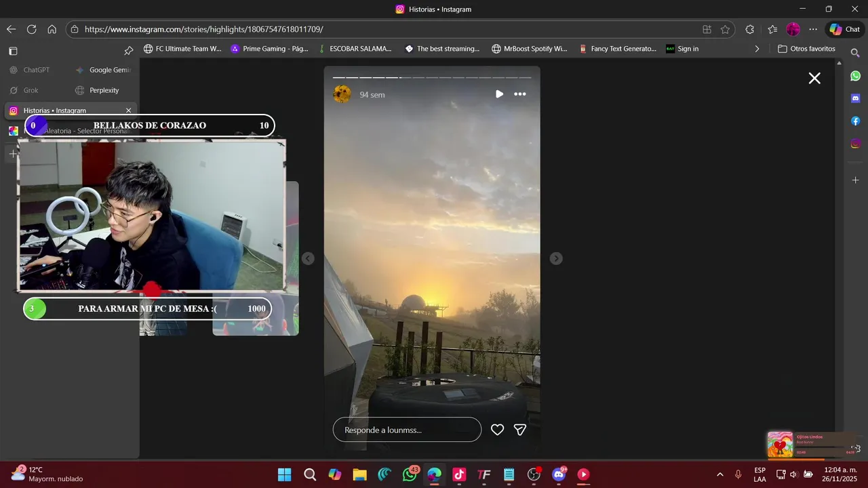
Task: Open FC Ultimate Team bookmark
Action: click(x=182, y=49)
